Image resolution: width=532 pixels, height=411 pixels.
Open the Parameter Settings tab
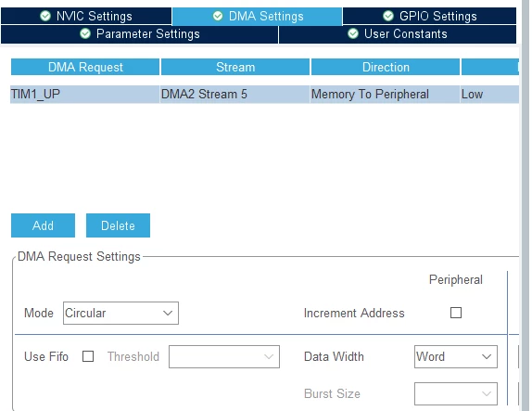[x=139, y=34]
